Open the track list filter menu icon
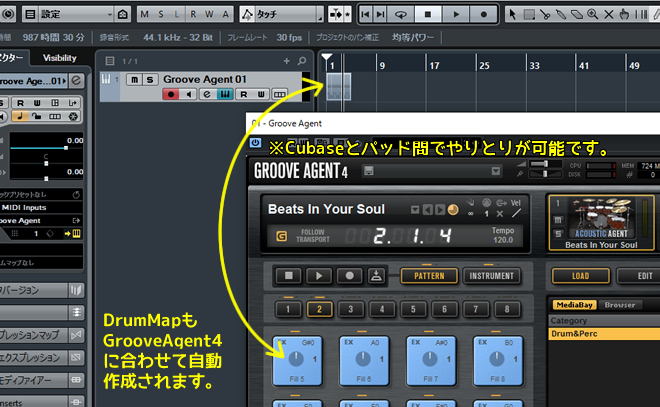This screenshot has width=660, height=407. pyautogui.click(x=110, y=61)
